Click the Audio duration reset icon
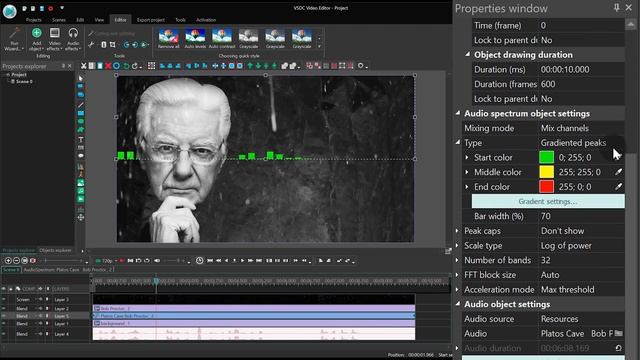Image resolution: width=640 pixels, height=360 pixels. (618, 348)
